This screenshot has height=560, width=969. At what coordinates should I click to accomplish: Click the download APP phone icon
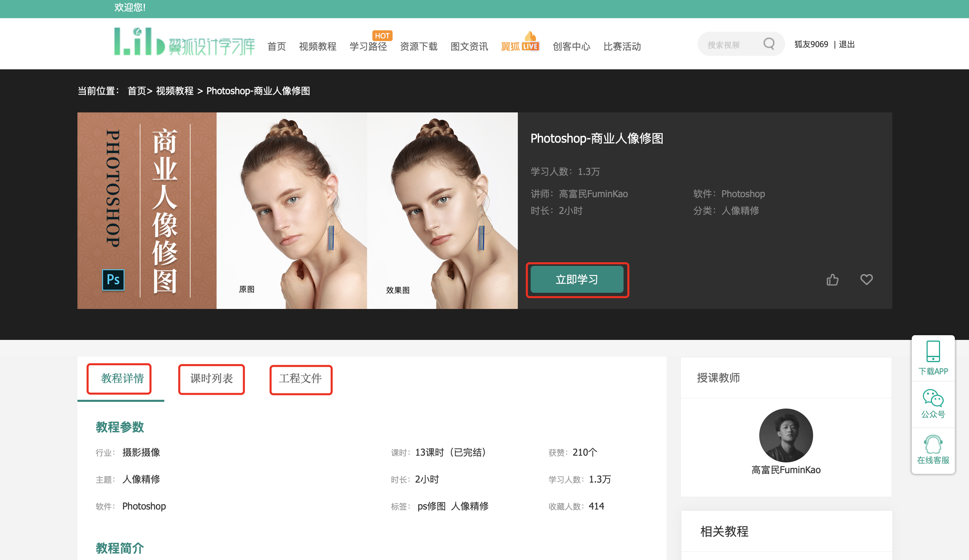[x=933, y=351]
